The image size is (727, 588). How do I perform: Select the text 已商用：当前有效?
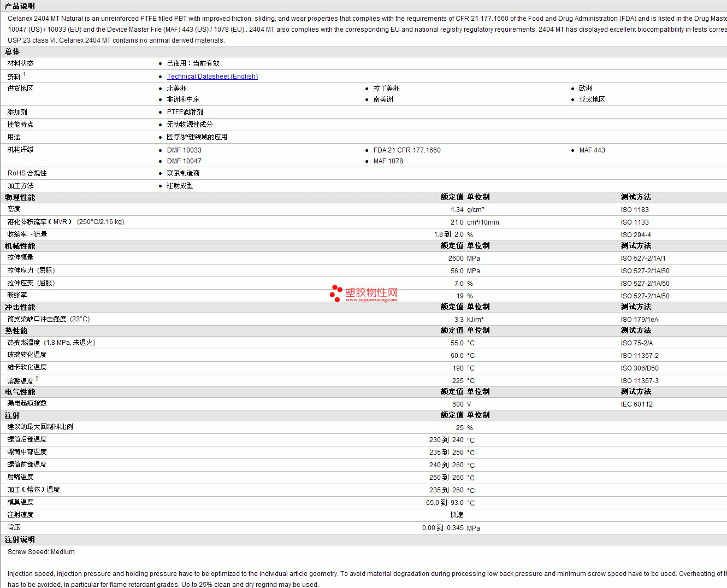point(193,63)
